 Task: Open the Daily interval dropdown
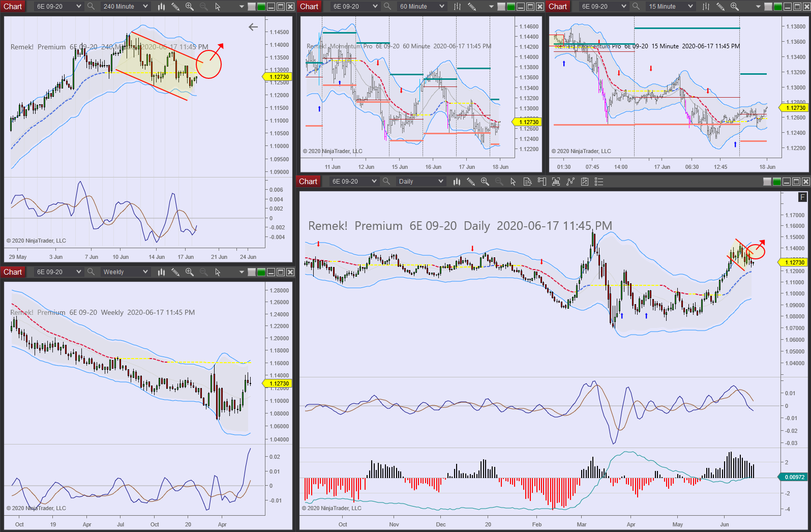click(x=420, y=182)
